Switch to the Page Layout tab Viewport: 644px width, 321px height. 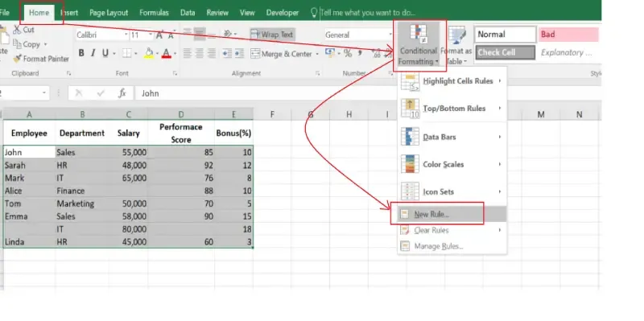click(109, 13)
